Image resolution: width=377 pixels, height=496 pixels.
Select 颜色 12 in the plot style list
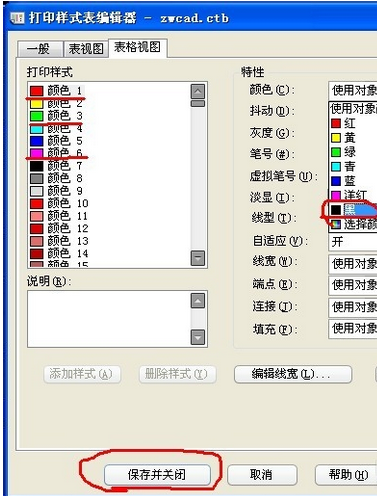click(59, 228)
